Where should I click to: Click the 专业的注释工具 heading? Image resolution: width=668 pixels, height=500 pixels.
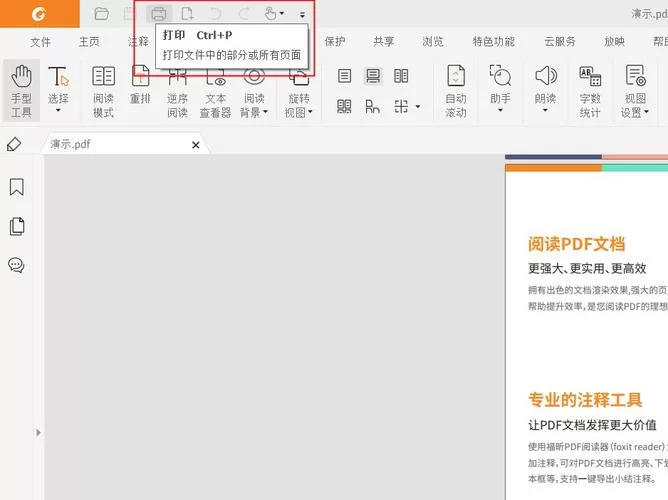(x=585, y=400)
